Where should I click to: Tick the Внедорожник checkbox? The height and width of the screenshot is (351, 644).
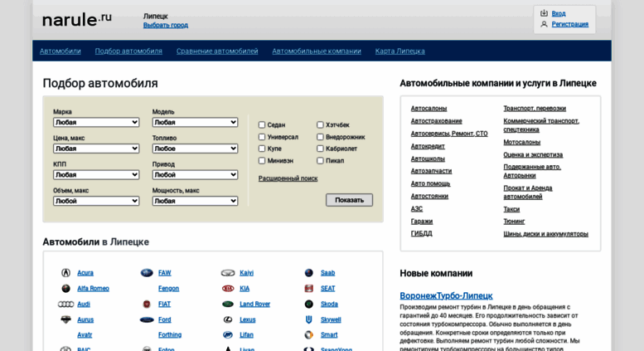[320, 137]
